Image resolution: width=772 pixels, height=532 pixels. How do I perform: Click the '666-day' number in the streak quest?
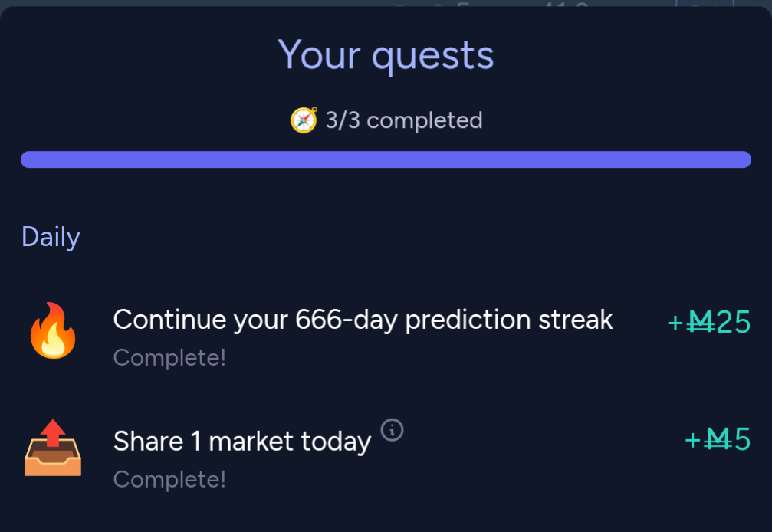pyautogui.click(x=346, y=320)
